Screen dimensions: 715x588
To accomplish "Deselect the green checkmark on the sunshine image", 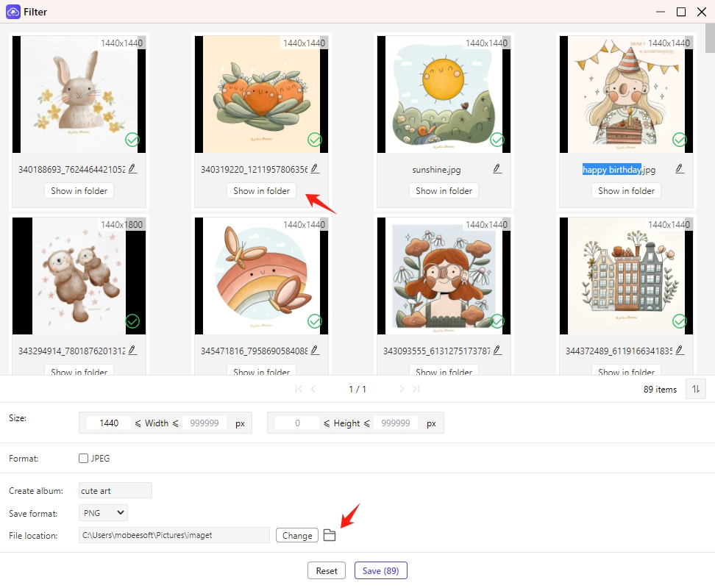I will 497,140.
